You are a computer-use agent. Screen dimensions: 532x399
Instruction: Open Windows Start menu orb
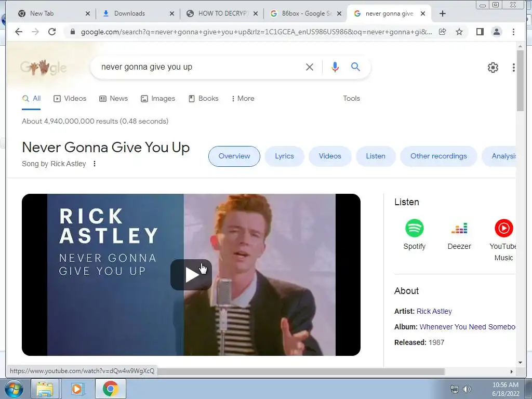[x=14, y=389]
